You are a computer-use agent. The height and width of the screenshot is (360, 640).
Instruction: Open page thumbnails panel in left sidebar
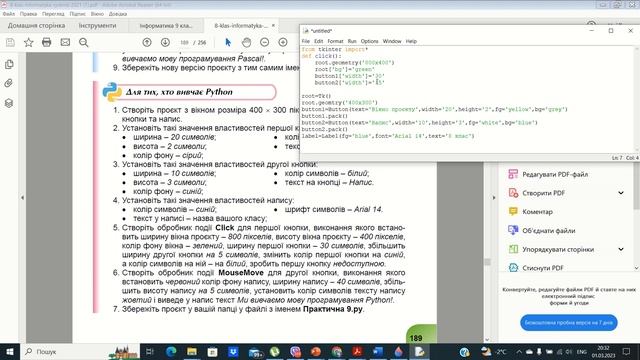9,64
